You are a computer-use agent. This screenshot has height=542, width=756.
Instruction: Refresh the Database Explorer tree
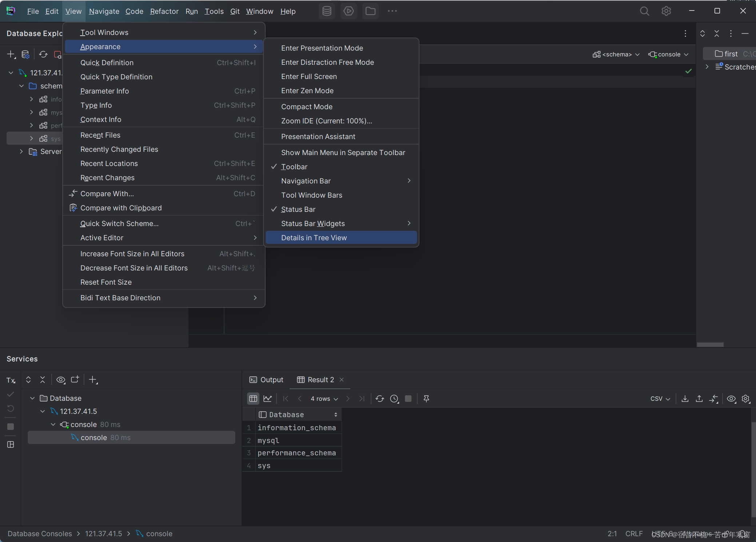(43, 55)
